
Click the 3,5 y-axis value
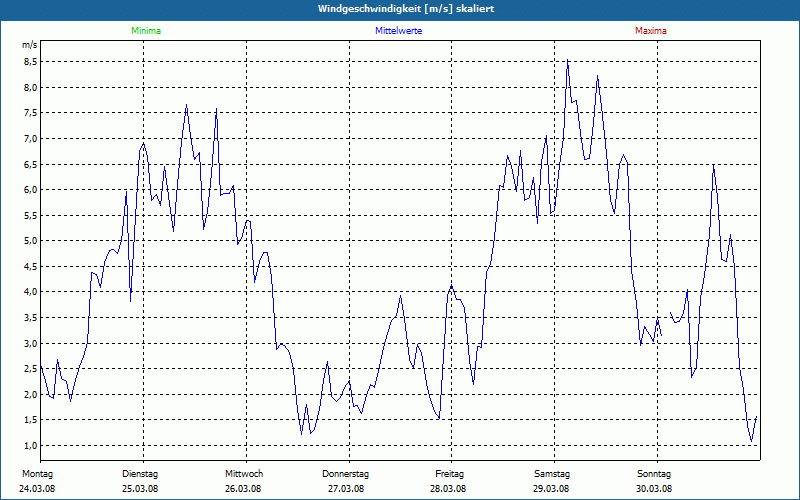[x=31, y=317]
